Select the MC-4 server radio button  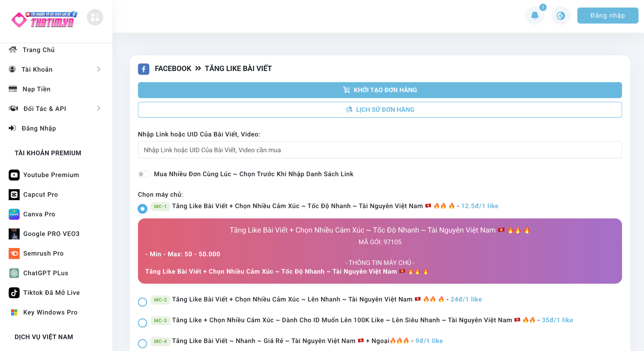point(142,343)
